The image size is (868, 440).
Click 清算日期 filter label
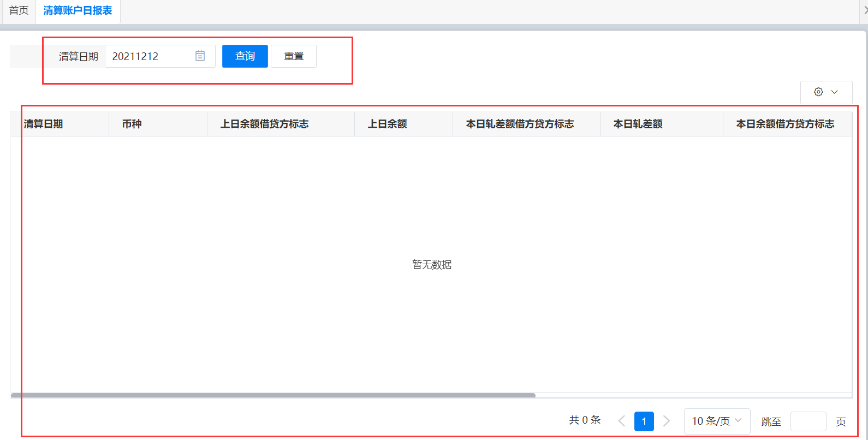79,56
